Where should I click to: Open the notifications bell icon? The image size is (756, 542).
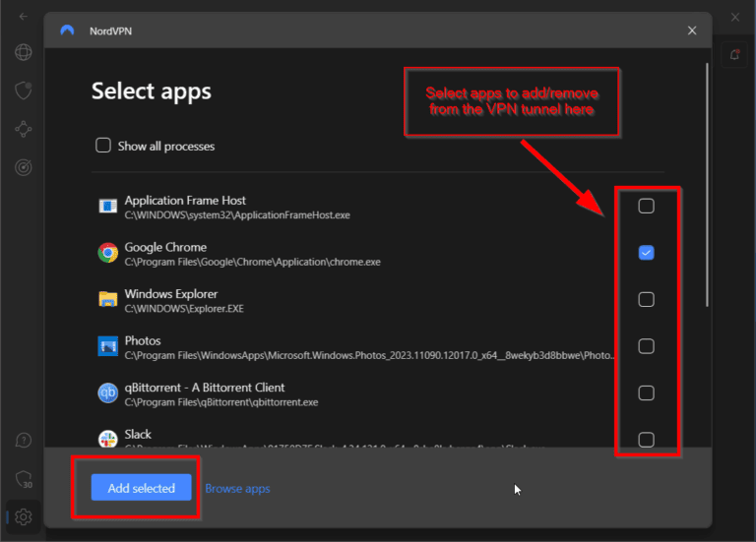[x=734, y=55]
